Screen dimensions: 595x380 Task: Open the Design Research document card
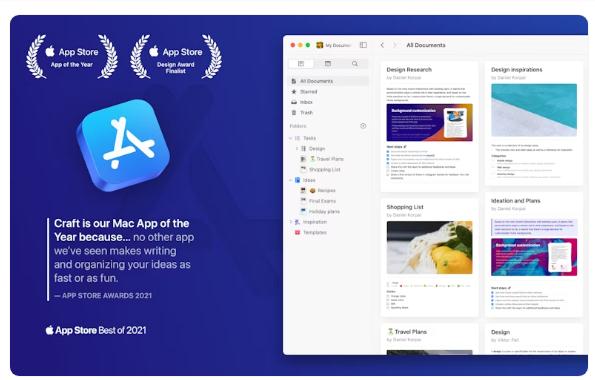429,126
